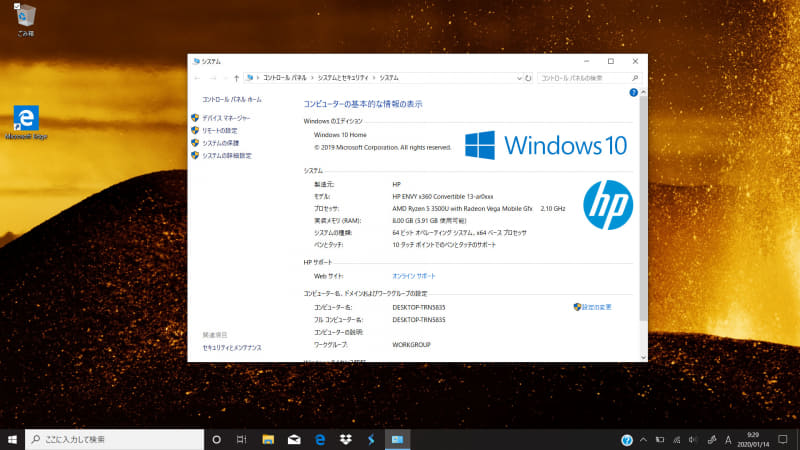Click the blue lightning taskbar icon

pyautogui.click(x=371, y=439)
